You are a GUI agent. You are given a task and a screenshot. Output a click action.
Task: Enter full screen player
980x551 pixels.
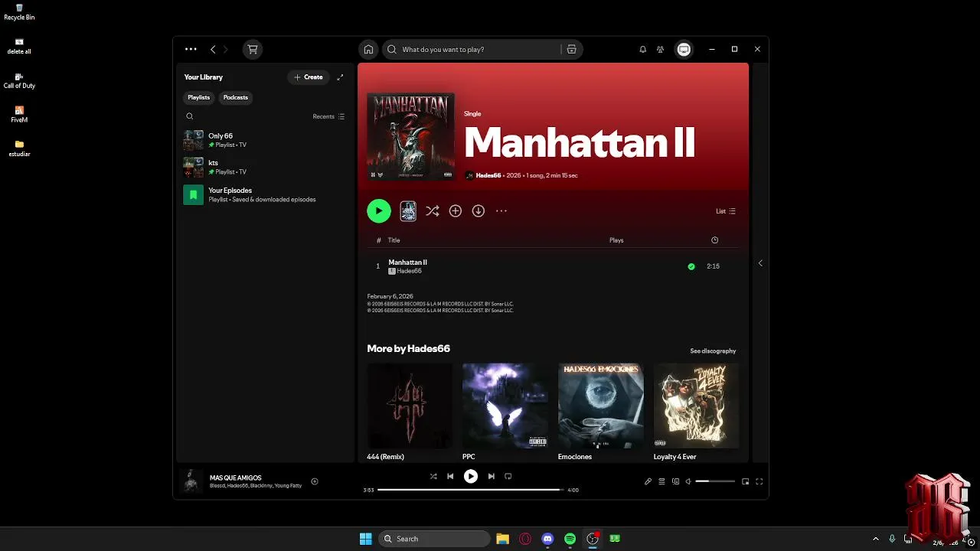pos(759,481)
